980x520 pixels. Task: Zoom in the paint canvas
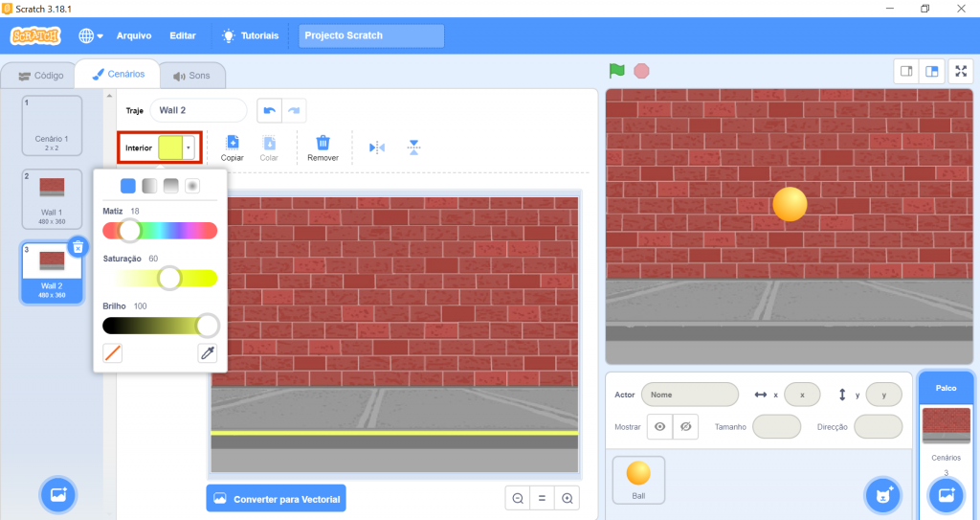(567, 499)
